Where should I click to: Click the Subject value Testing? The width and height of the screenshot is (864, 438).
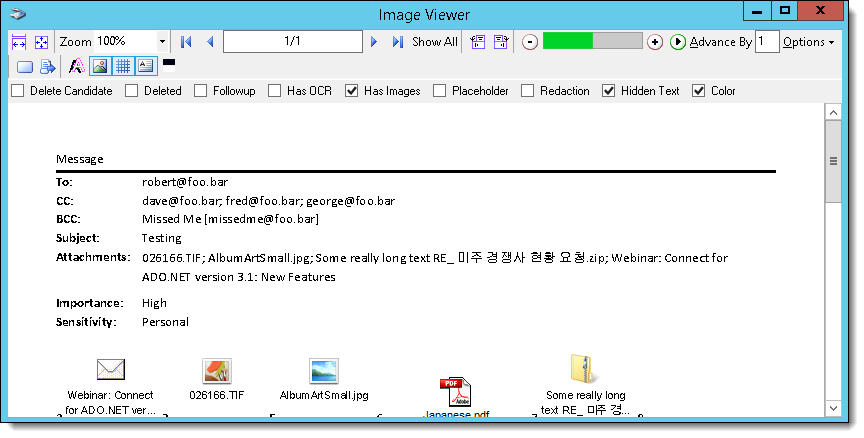coord(161,239)
